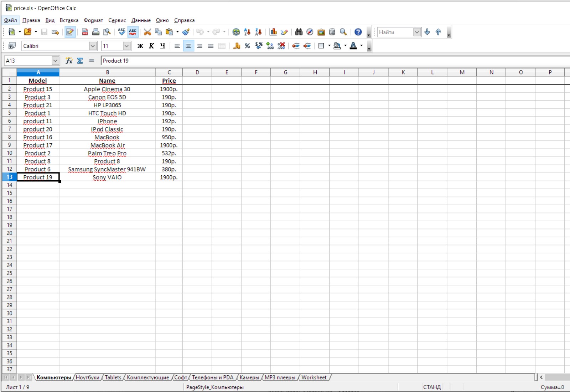Delete a decimal place

[x=281, y=46]
